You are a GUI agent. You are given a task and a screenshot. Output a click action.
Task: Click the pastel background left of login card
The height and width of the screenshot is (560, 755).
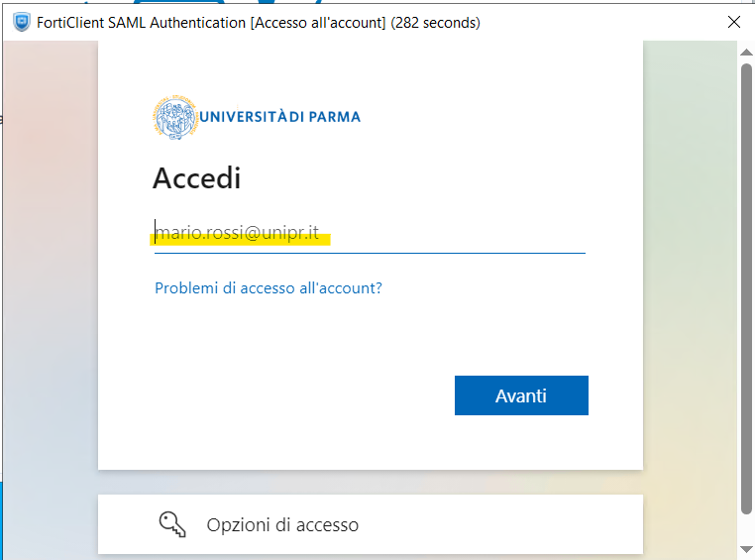[x=50, y=297]
